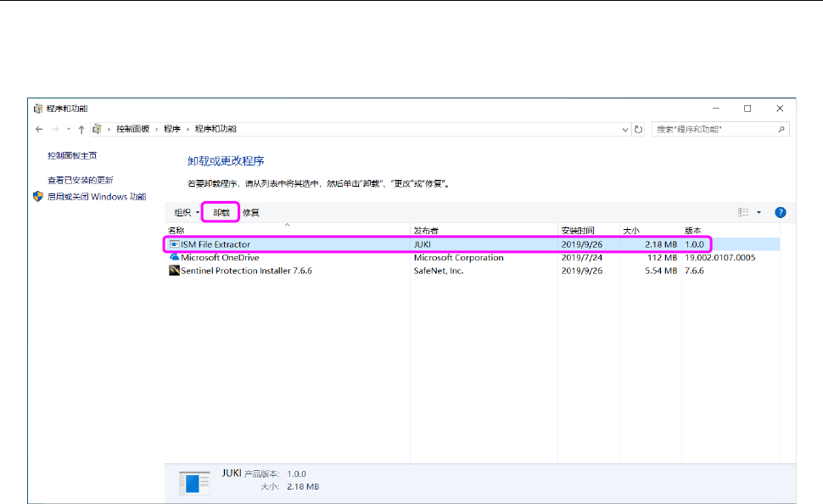Viewport: 823px width, 504px height.
Task: Click the 程序和功能 title bar icon
Action: point(38,109)
